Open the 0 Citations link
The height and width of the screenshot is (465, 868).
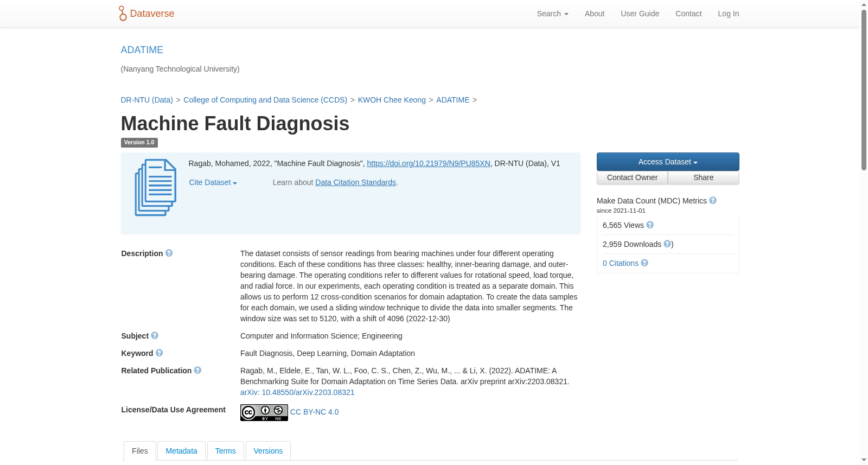(621, 263)
